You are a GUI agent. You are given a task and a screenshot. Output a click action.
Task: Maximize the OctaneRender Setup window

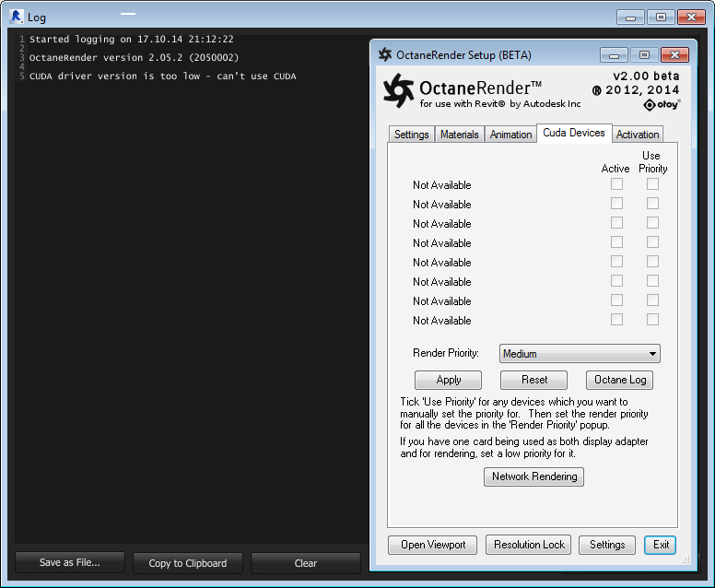pyautogui.click(x=644, y=55)
